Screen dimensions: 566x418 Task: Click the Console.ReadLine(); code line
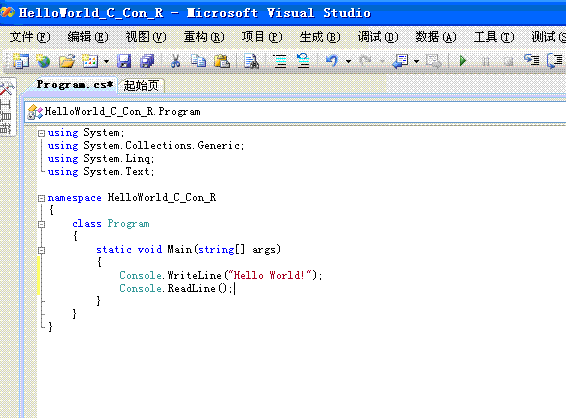pyautogui.click(x=176, y=288)
